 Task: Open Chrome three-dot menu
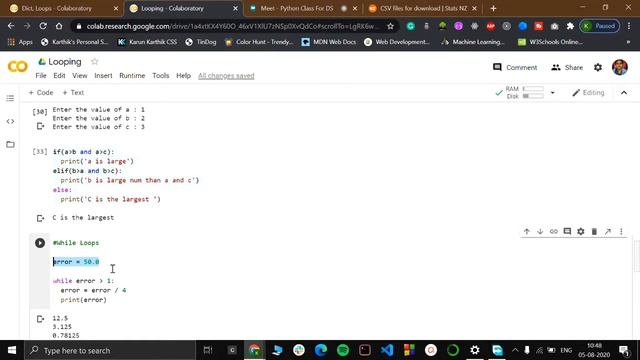point(629,26)
